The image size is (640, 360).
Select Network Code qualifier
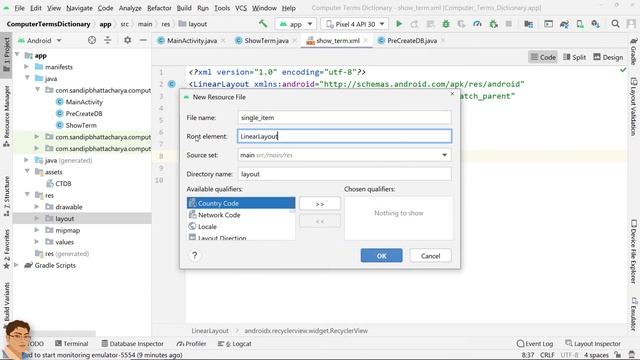coord(241,215)
